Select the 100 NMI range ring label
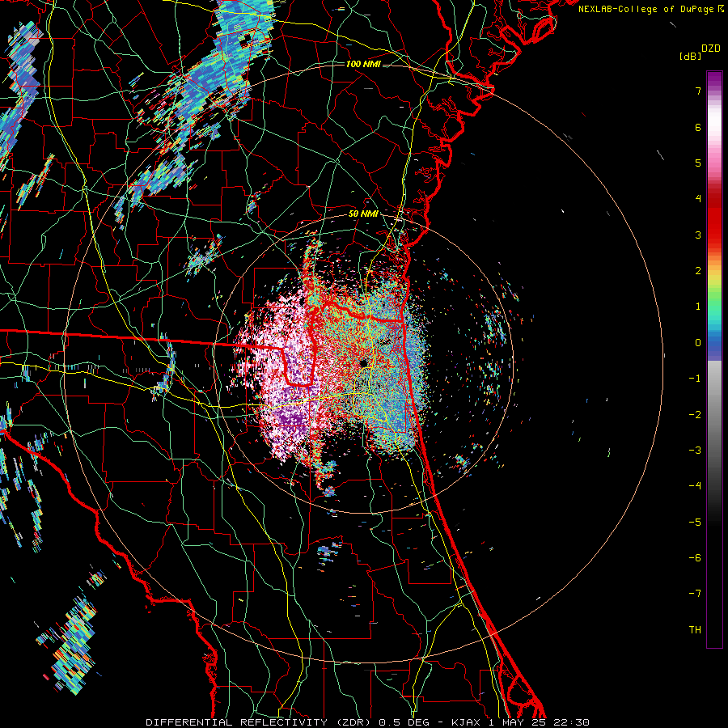Image resolution: width=728 pixels, height=728 pixels. pyautogui.click(x=363, y=64)
